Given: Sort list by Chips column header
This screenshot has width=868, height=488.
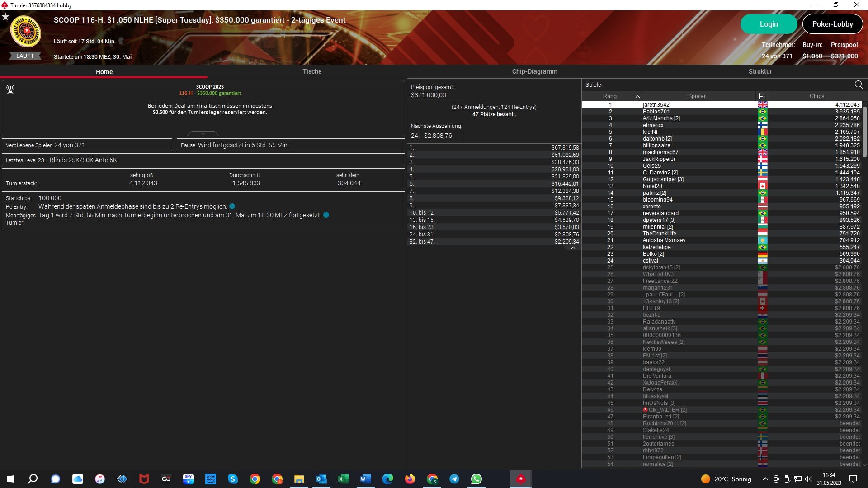Looking at the screenshot, I should [816, 96].
